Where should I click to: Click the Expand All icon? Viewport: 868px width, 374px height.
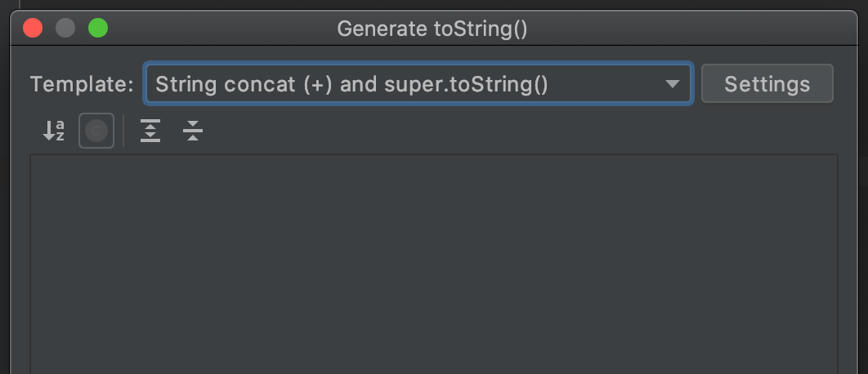pos(150,131)
